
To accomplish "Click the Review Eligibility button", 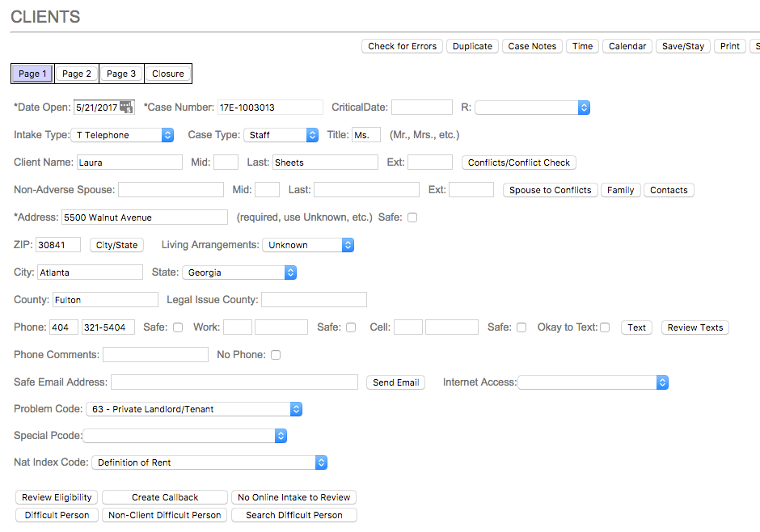I will pos(57,497).
